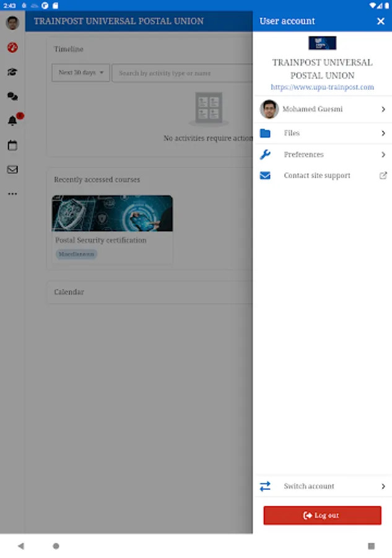Tap the chevron beside Switch account

pyautogui.click(x=383, y=486)
